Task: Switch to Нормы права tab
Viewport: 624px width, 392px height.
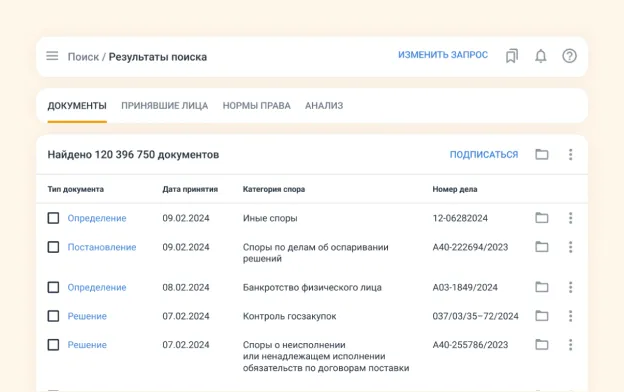Action: click(256, 106)
